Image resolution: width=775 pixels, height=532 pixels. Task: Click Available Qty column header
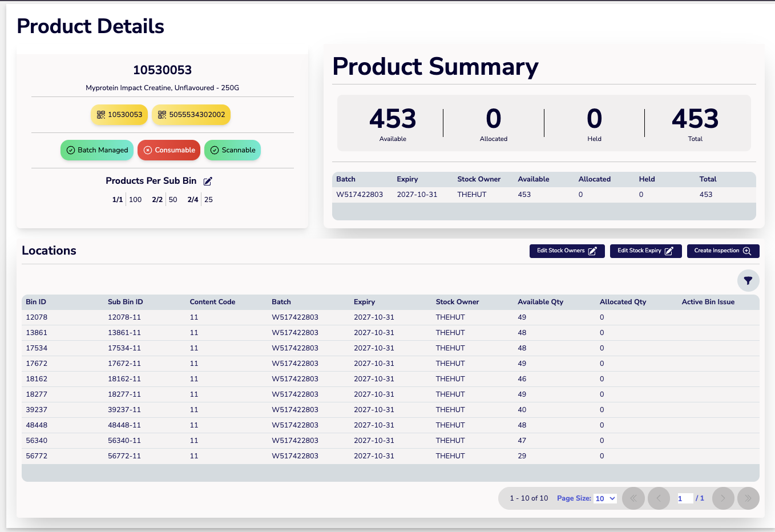click(540, 302)
